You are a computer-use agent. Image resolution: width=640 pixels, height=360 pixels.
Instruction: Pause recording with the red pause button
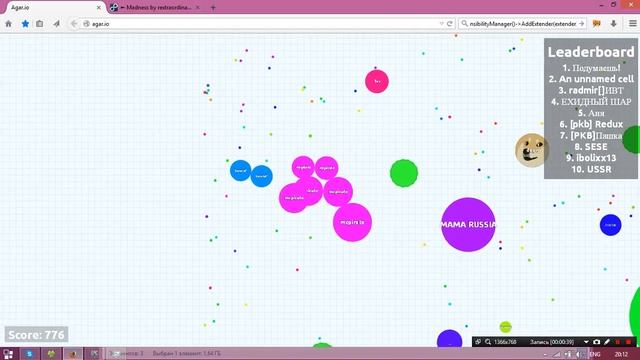coord(618,342)
